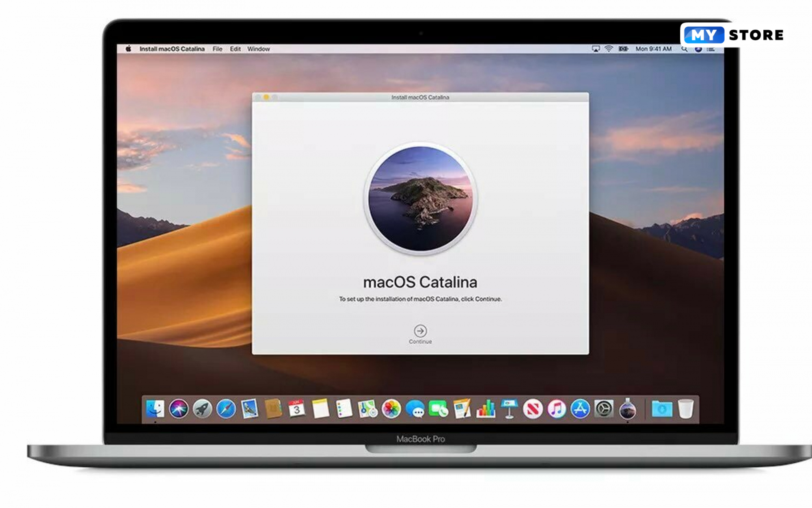Open Launchpad rocket icon
This screenshot has height=508, width=812.
pyautogui.click(x=202, y=409)
